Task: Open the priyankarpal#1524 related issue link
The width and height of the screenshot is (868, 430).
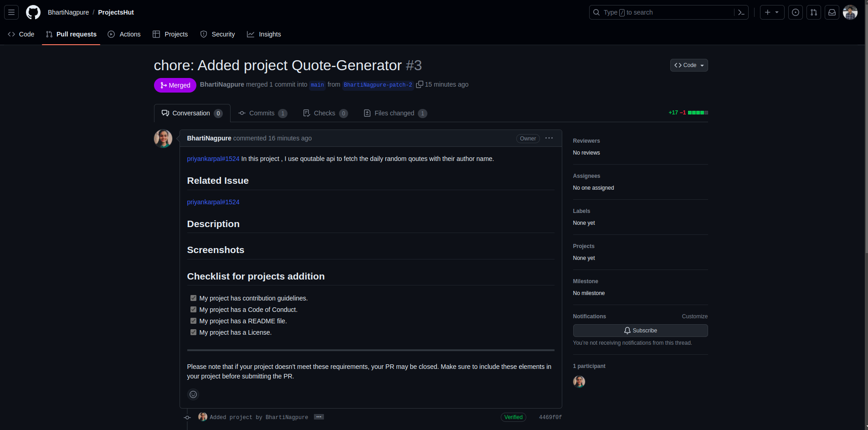Action: click(213, 202)
